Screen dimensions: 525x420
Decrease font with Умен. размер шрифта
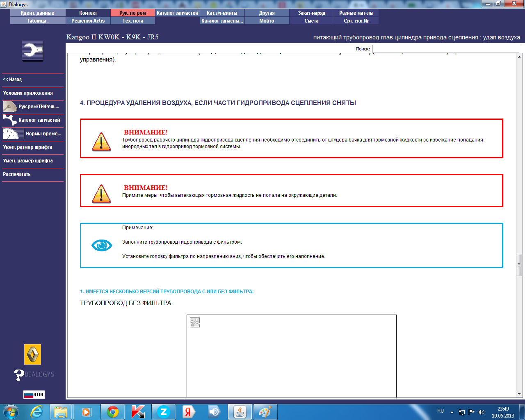(33, 161)
